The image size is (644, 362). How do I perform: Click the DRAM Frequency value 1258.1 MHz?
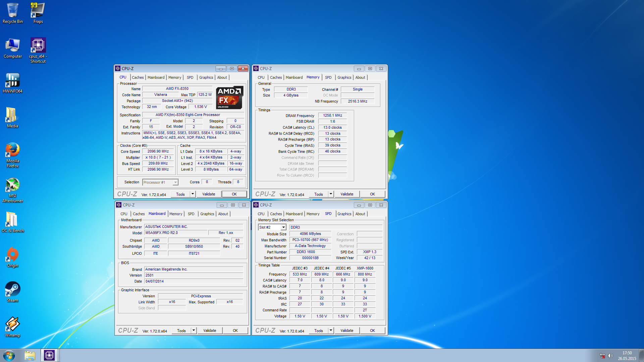pyautogui.click(x=332, y=115)
